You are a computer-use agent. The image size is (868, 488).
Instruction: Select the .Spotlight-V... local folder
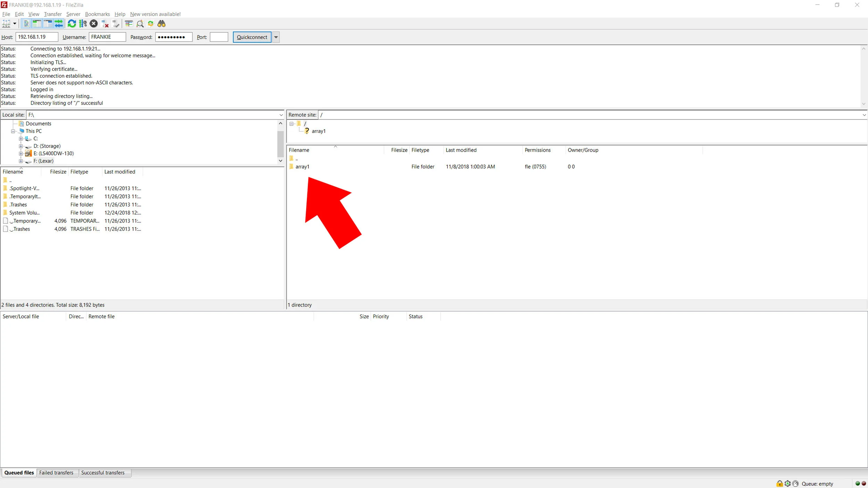(x=24, y=188)
